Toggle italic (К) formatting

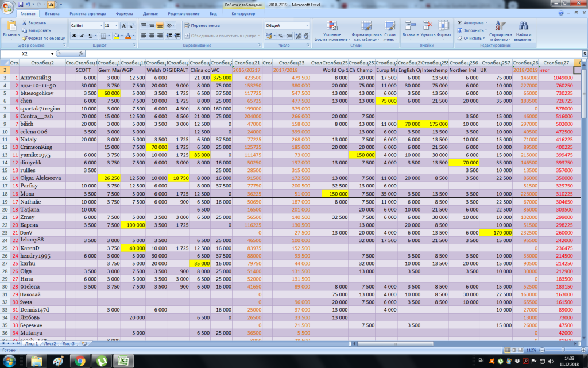click(82, 36)
